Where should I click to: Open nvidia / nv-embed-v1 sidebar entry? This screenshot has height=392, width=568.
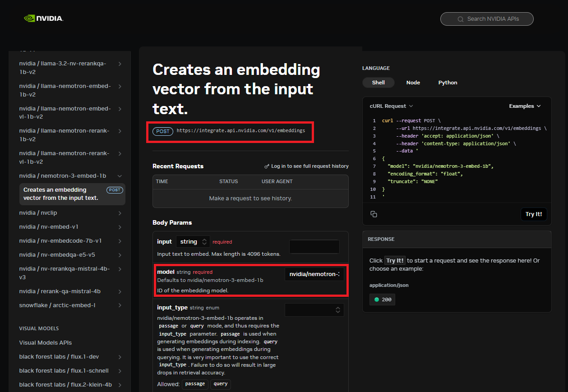49,227
